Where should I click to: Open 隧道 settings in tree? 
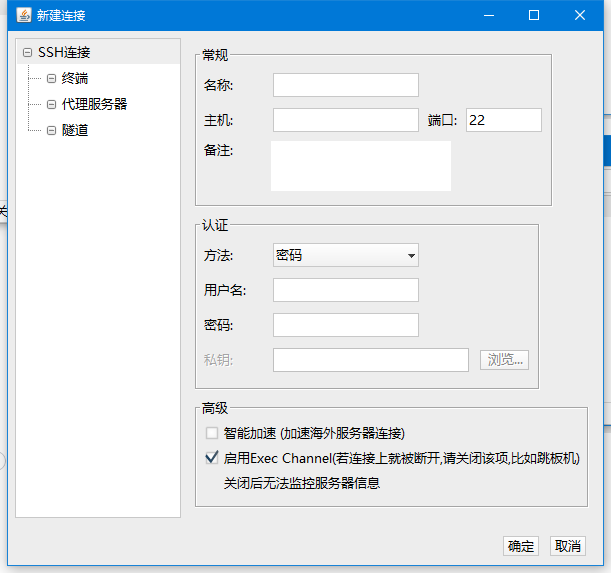pos(75,130)
